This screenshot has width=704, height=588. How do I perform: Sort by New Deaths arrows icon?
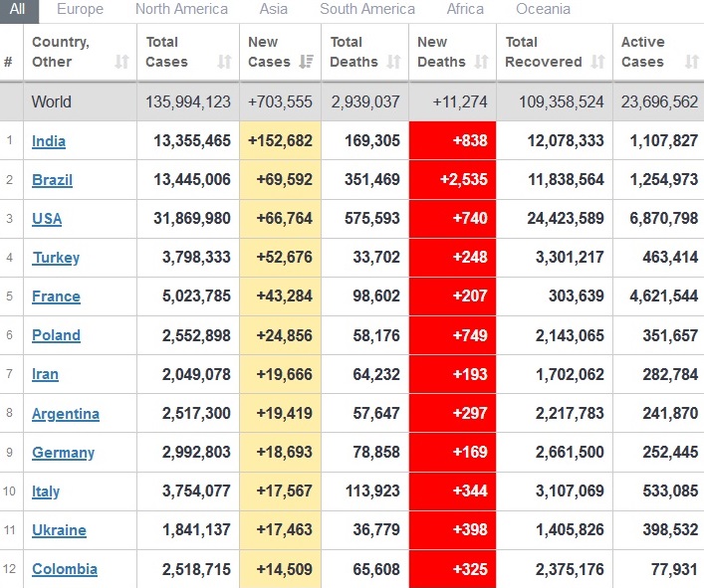pyautogui.click(x=481, y=62)
